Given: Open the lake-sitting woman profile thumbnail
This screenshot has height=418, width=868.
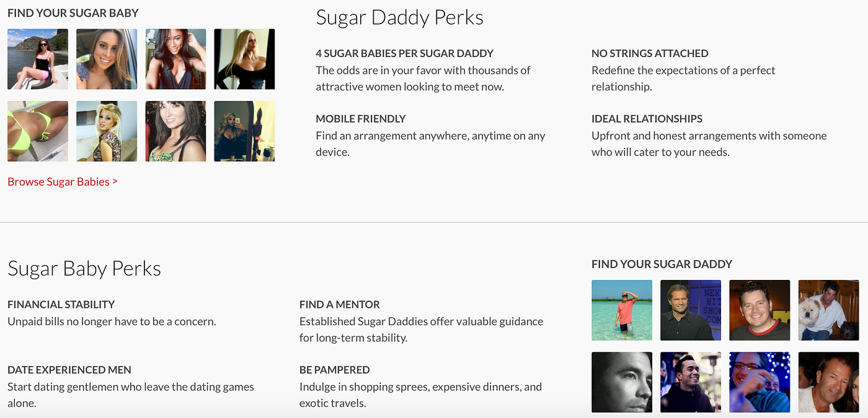Looking at the screenshot, I should 38,59.
